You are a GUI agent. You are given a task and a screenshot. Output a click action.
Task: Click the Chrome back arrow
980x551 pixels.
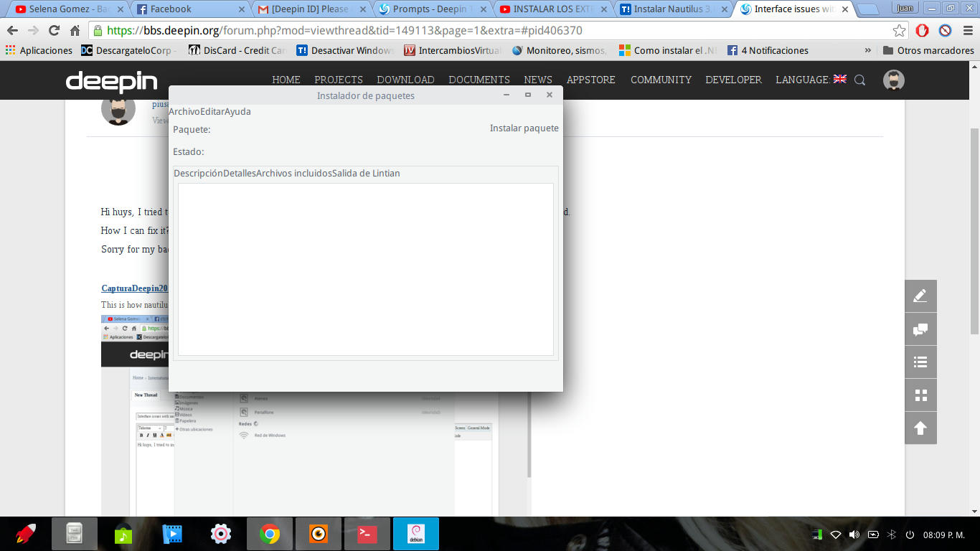13,31
